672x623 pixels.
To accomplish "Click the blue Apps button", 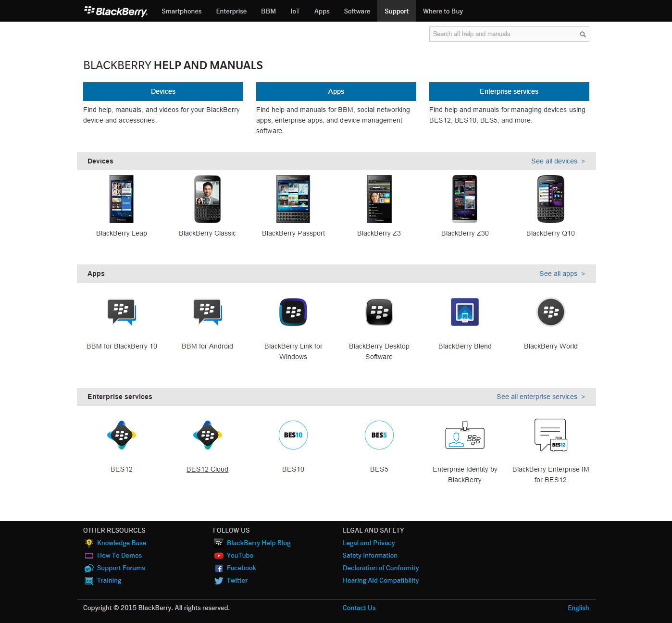I will pyautogui.click(x=336, y=91).
